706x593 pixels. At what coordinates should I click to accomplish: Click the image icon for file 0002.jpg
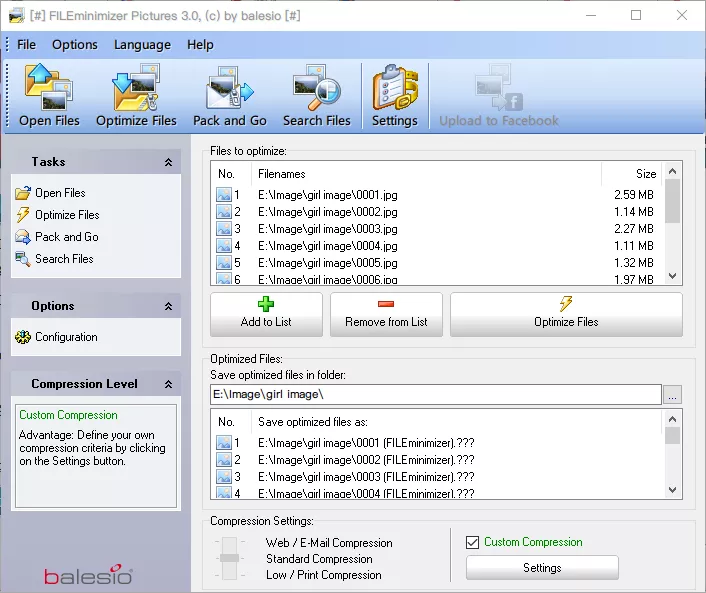[224, 212]
